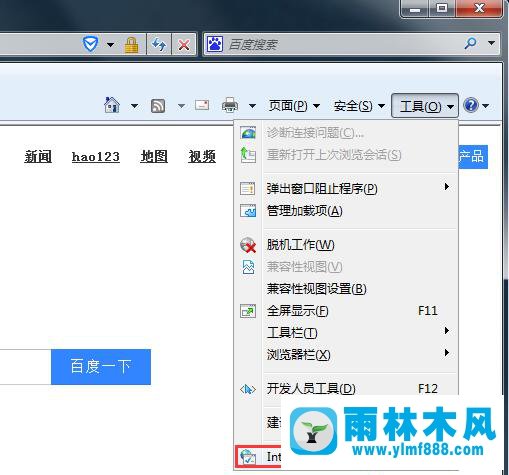
Task: Click the manage add-ons gear icon
Action: [248, 211]
